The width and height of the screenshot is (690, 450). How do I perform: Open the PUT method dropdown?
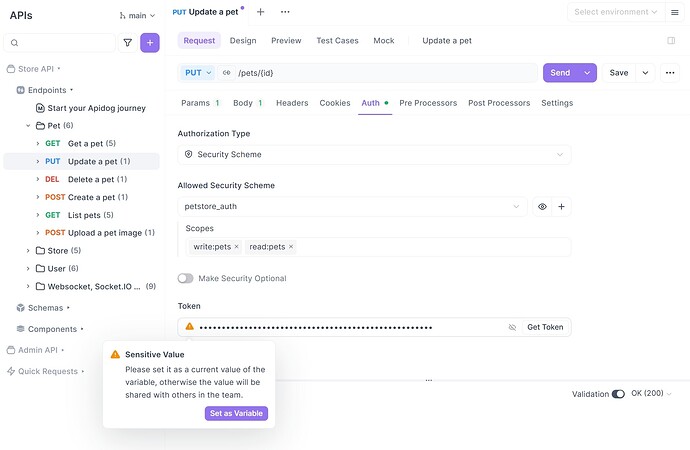(198, 73)
